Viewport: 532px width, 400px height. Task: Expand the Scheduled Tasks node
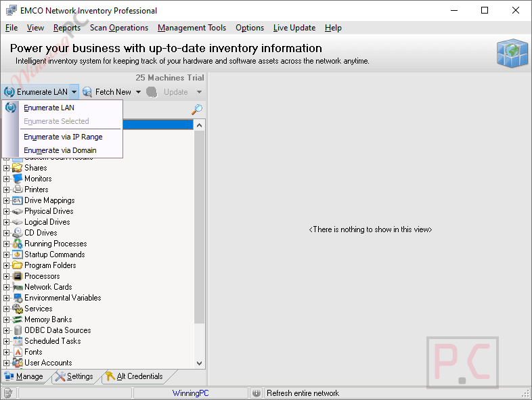(x=7, y=341)
